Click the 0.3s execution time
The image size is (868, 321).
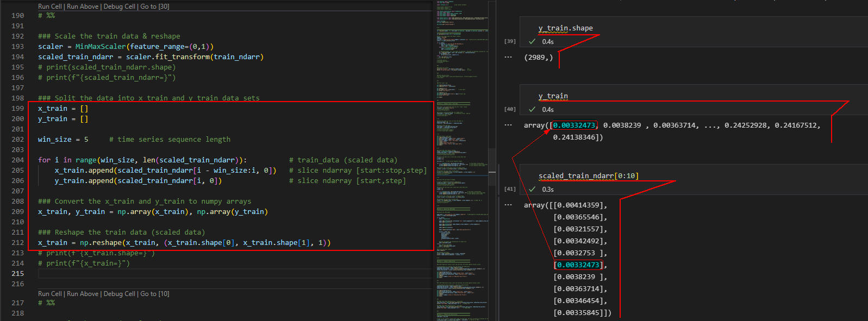point(548,189)
